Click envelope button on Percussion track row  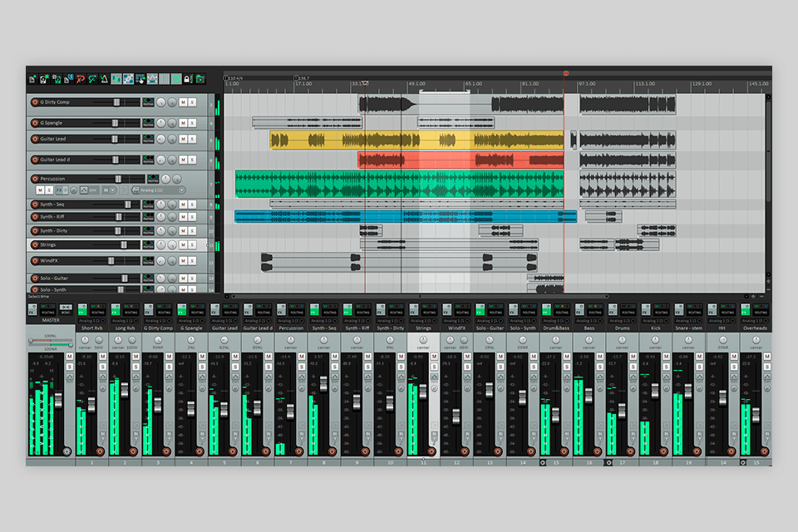[83, 190]
